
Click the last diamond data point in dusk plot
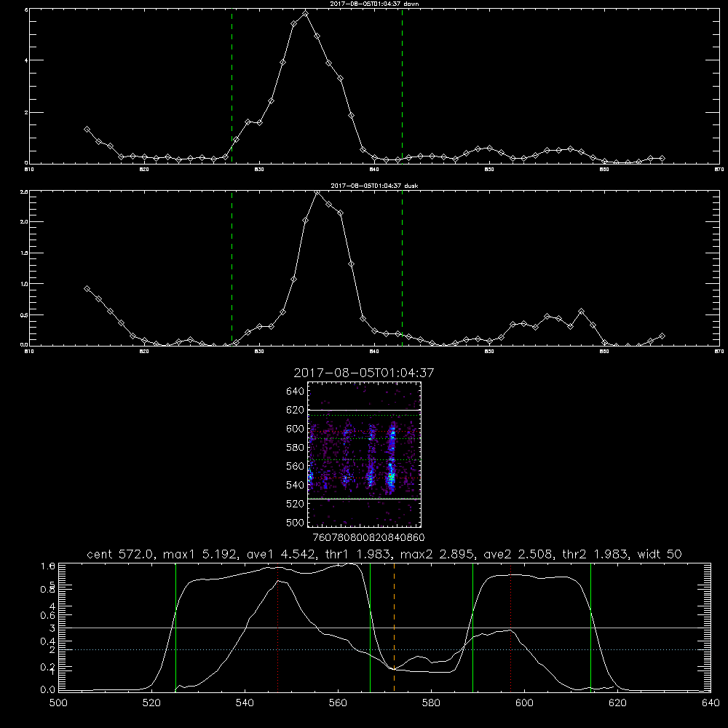point(662,336)
